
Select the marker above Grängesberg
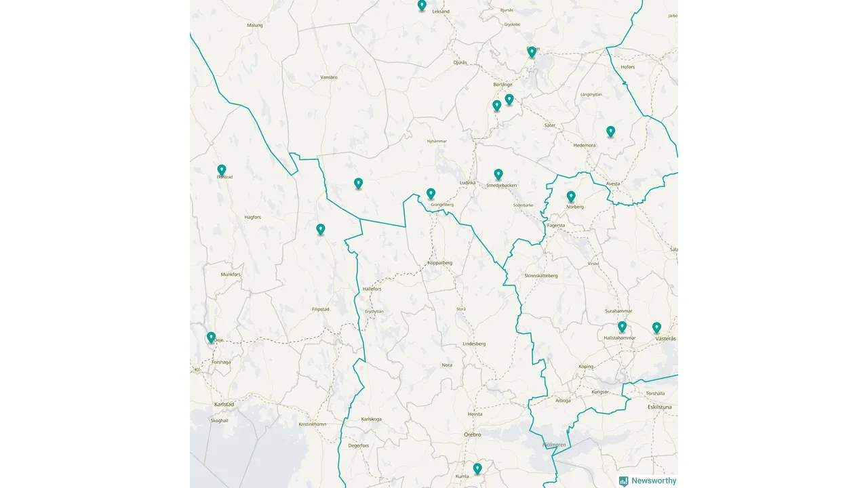pyautogui.click(x=431, y=193)
